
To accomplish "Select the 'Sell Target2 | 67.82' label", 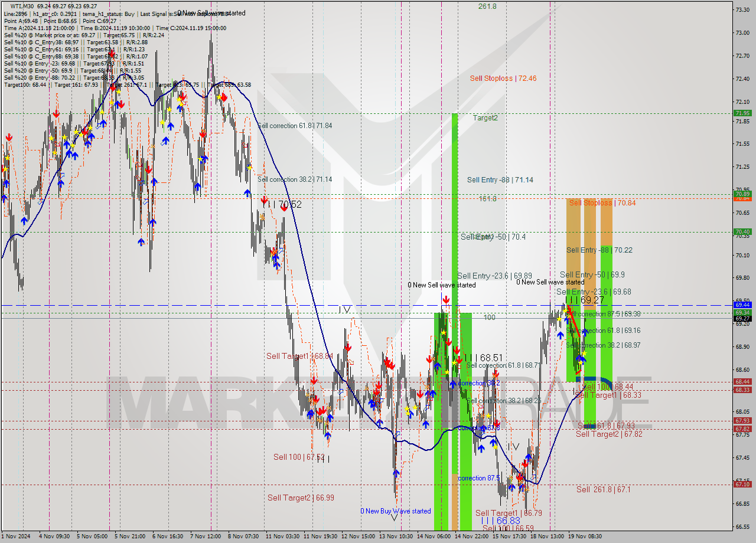I will tap(609, 434).
